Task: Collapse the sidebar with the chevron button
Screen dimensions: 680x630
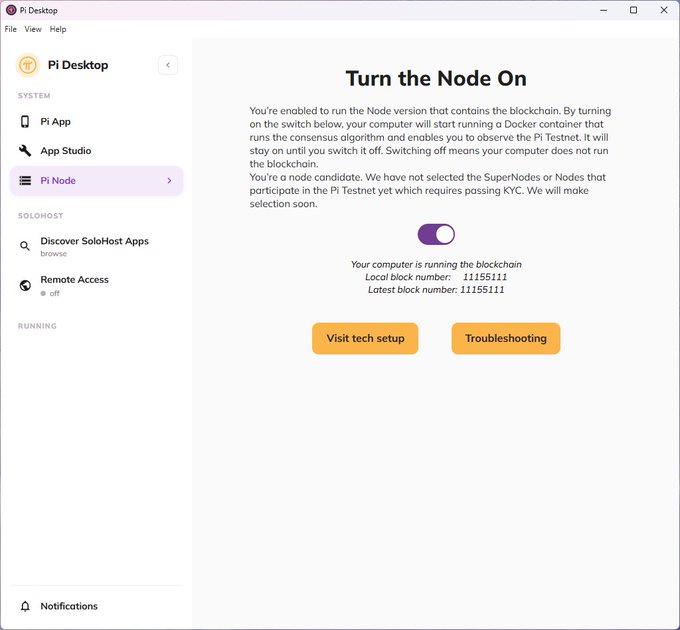Action: pyautogui.click(x=168, y=65)
